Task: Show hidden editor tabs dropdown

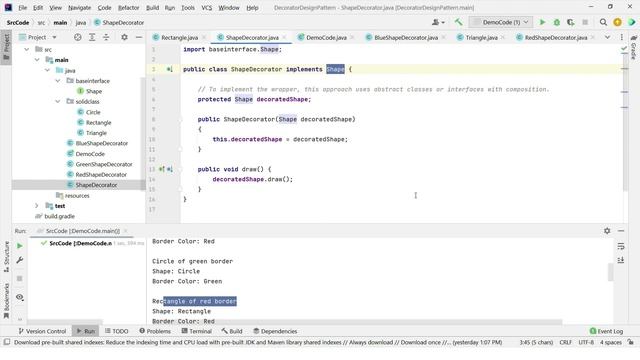Action: [607, 37]
